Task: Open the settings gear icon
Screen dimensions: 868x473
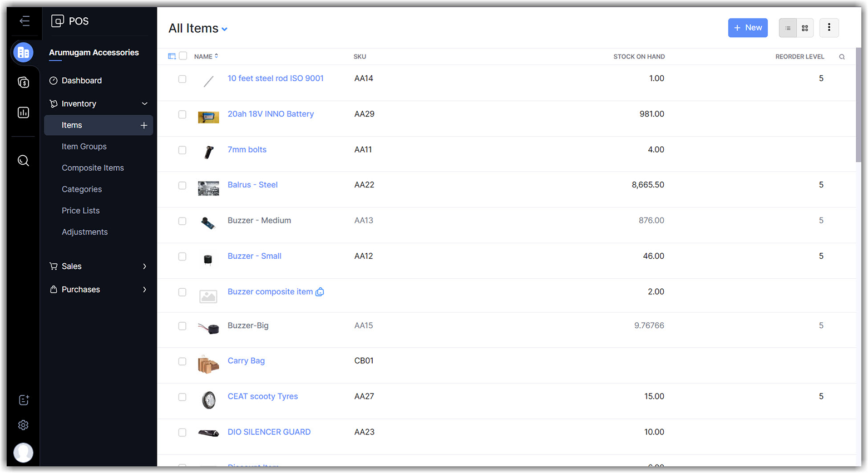Action: pos(23,425)
